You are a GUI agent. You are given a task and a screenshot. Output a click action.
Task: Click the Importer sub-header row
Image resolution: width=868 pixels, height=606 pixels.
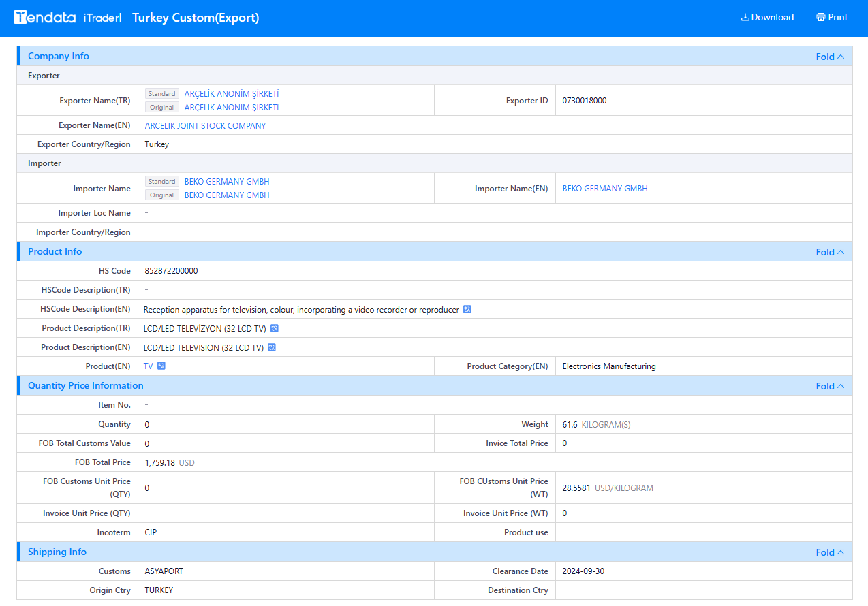[435, 163]
